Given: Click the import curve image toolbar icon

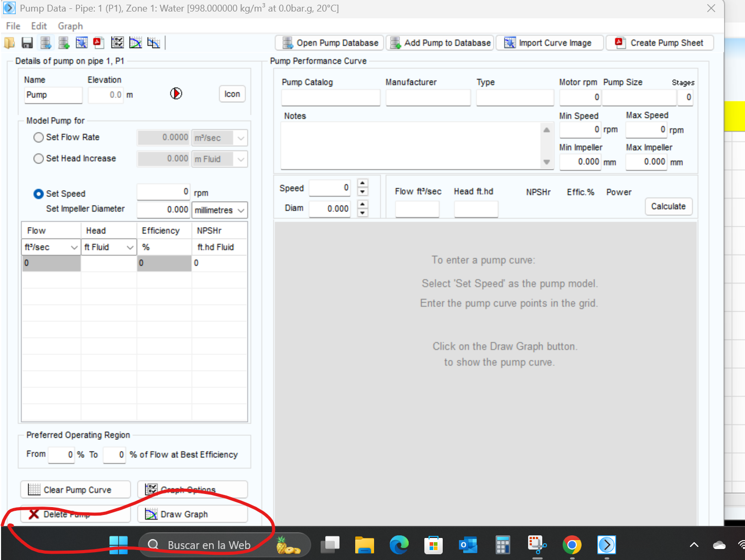Looking at the screenshot, I should 81,43.
